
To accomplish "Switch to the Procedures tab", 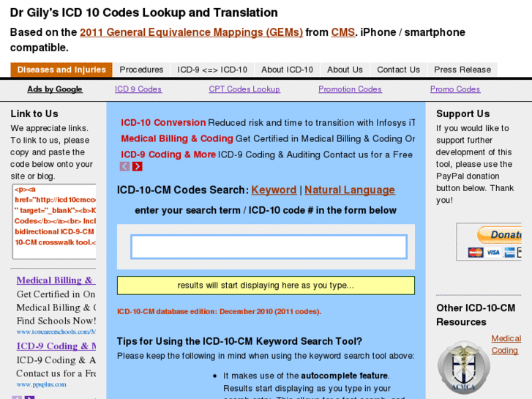I will 141,70.
